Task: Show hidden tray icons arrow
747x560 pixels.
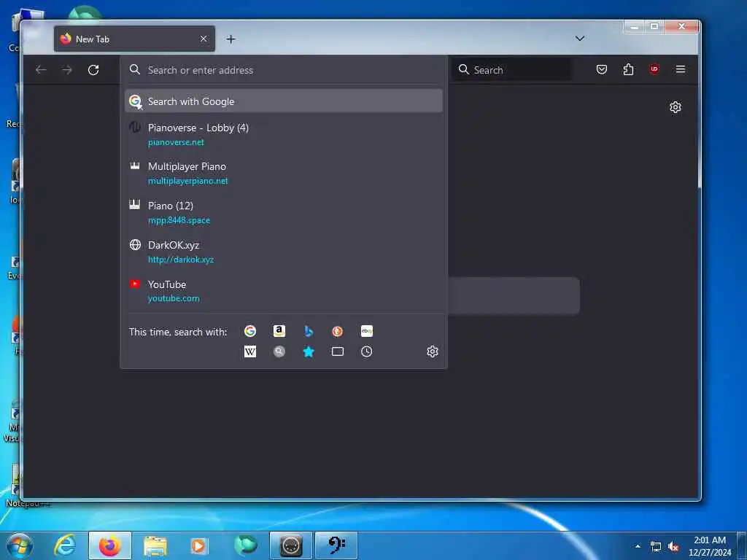Action: tap(638, 546)
